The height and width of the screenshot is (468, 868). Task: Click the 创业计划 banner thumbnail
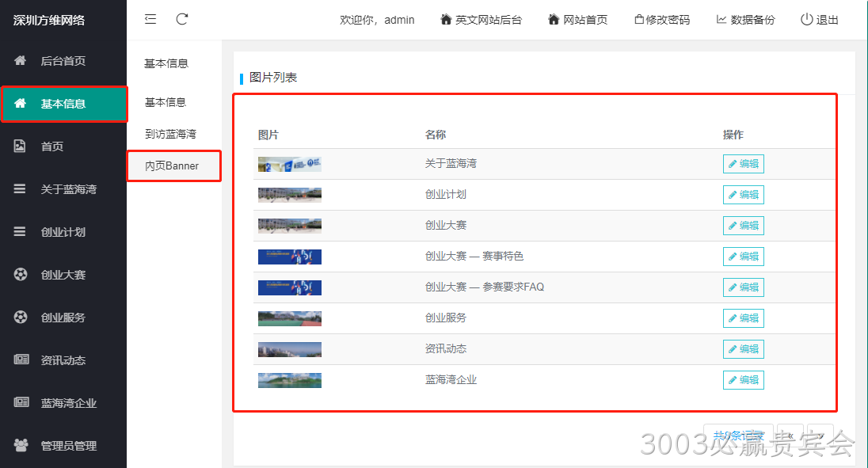pos(290,195)
